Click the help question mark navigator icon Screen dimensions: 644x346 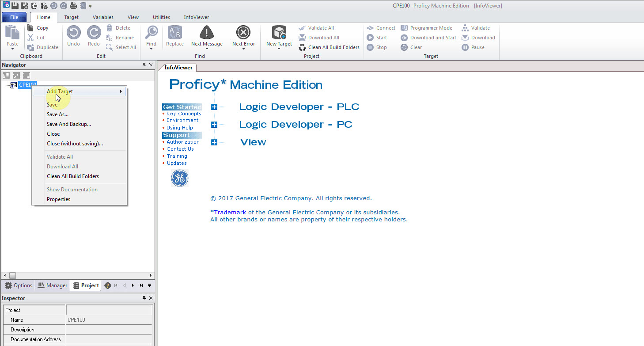(107, 285)
